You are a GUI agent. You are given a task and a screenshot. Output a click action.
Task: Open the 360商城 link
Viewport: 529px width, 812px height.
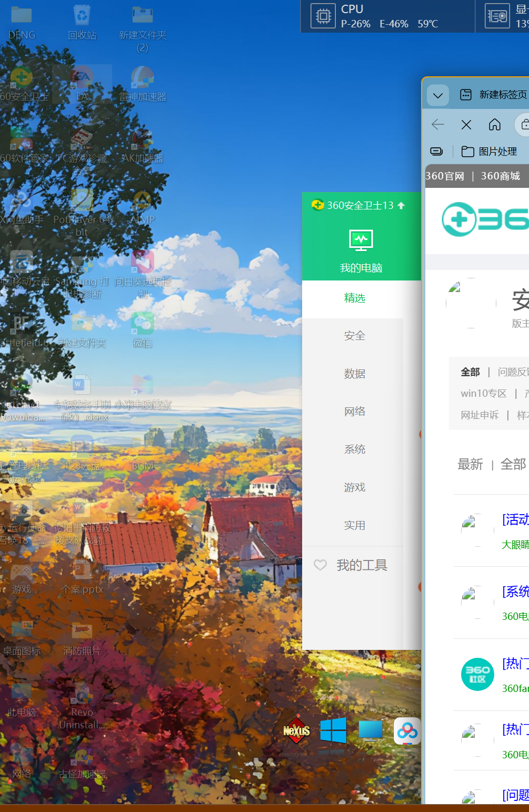tap(501, 176)
